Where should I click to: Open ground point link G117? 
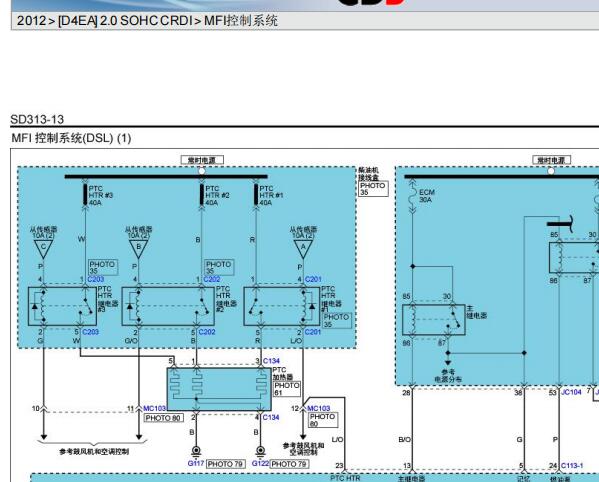(x=196, y=463)
